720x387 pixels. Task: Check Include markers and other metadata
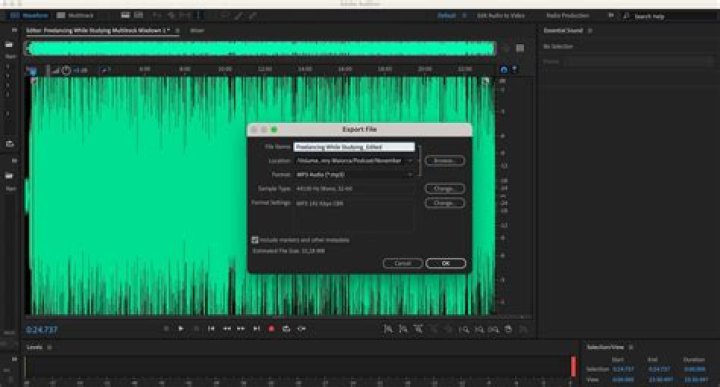(255, 240)
